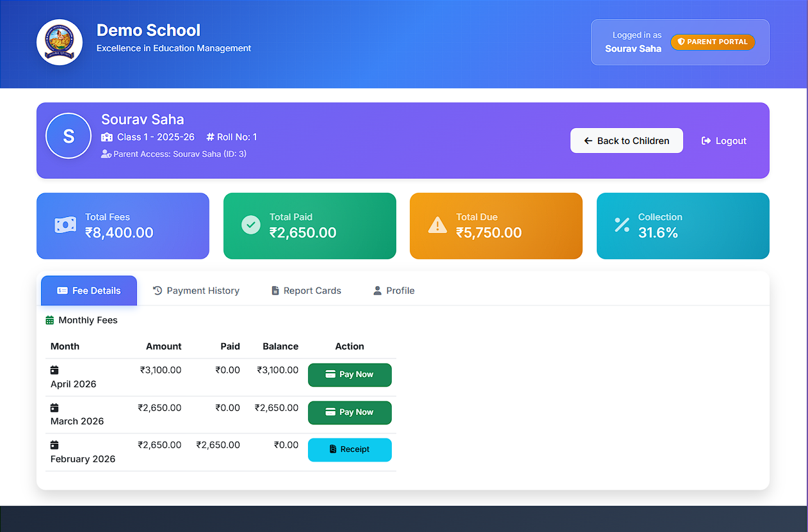808x532 pixels.
Task: Click the calendar icon next to February 2026
Action: 54,444
